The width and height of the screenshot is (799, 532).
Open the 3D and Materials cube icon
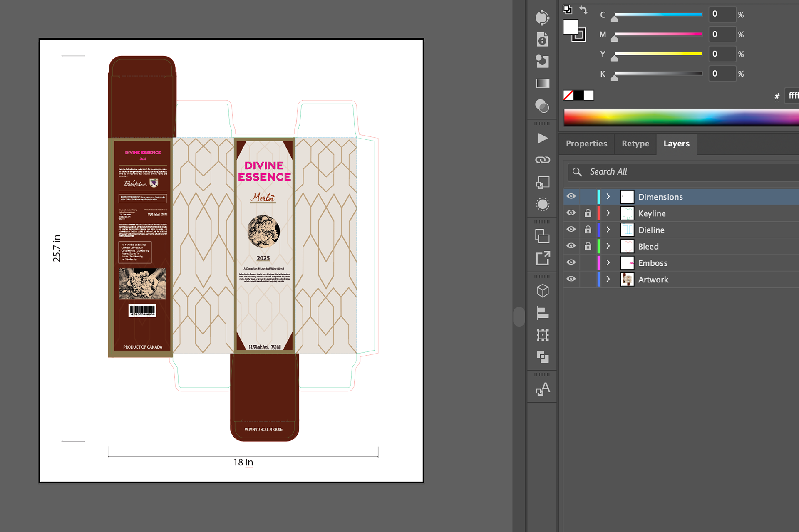tap(542, 291)
